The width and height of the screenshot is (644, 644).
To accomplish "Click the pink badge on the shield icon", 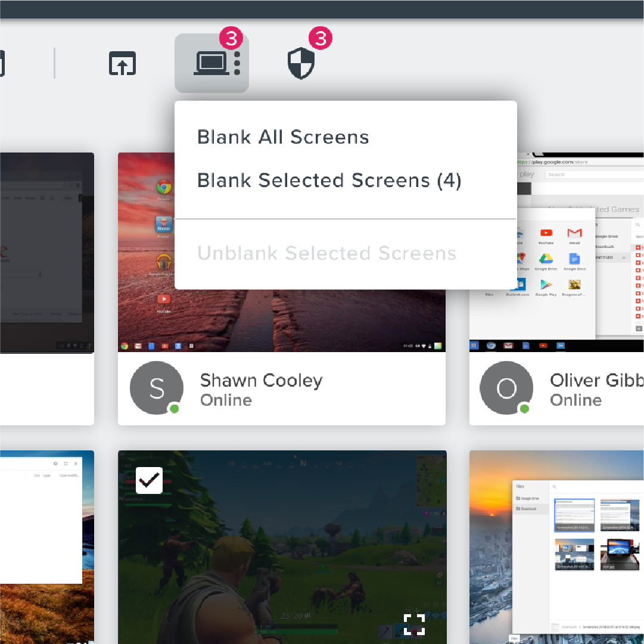I will pyautogui.click(x=321, y=38).
